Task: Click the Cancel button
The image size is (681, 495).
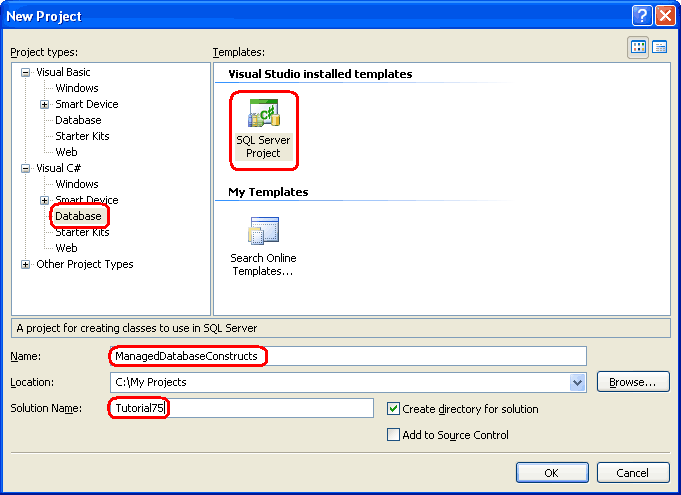Action: pos(632,472)
